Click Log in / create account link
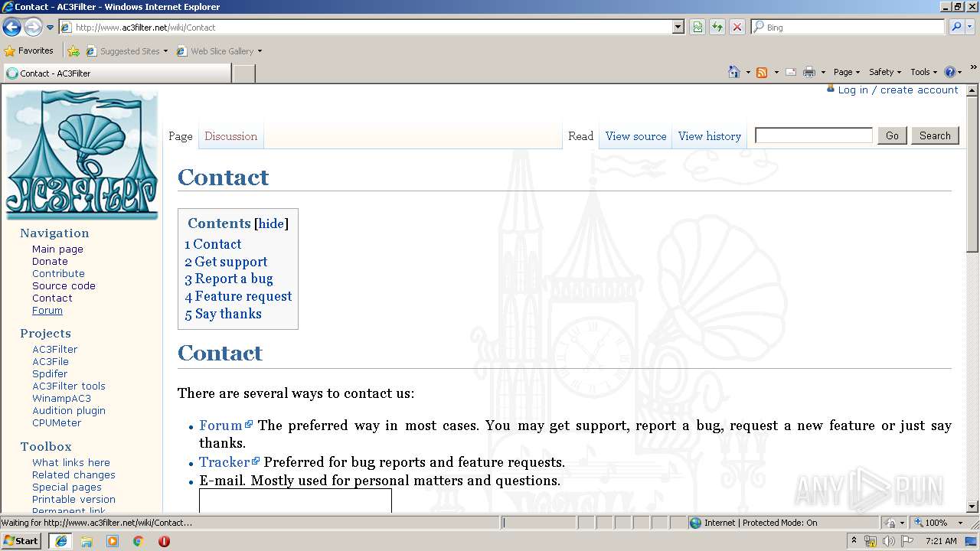 click(898, 90)
